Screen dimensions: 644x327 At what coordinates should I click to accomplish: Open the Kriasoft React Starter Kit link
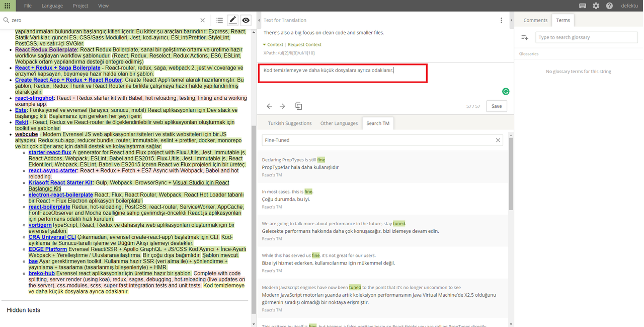click(60, 183)
